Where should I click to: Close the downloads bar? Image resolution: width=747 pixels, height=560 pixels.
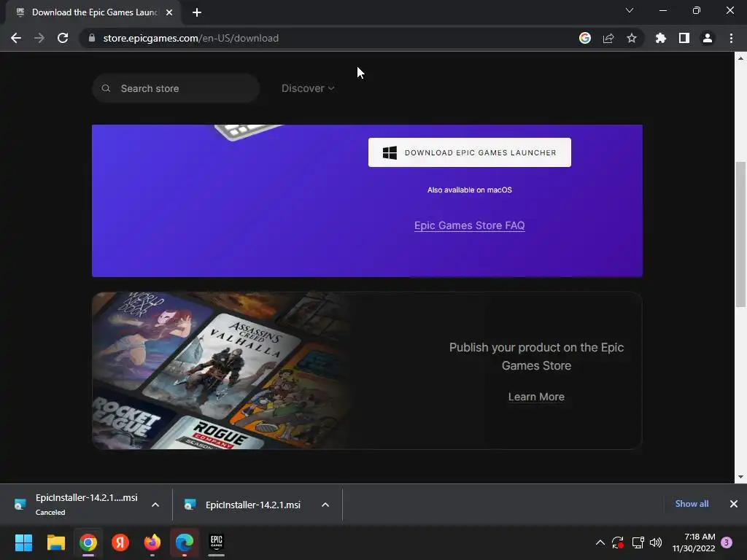(x=734, y=504)
